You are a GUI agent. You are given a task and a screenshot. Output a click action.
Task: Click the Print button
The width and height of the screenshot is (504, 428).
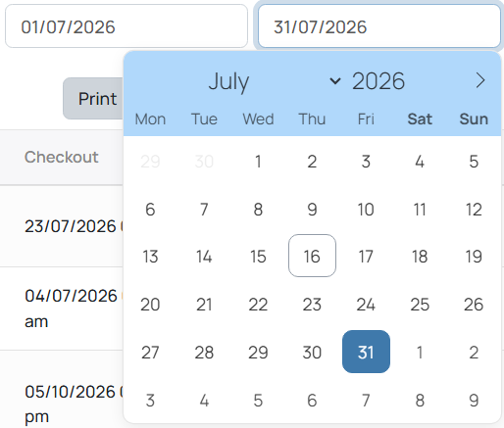click(x=95, y=99)
